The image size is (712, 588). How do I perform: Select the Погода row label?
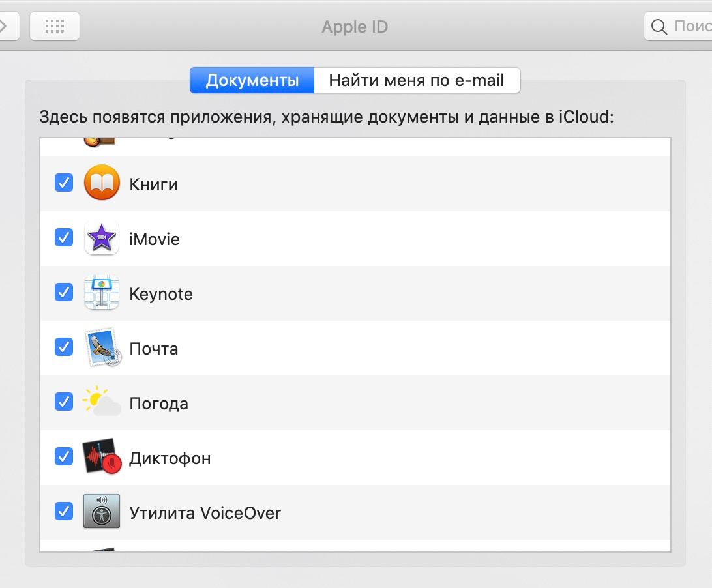click(x=159, y=404)
